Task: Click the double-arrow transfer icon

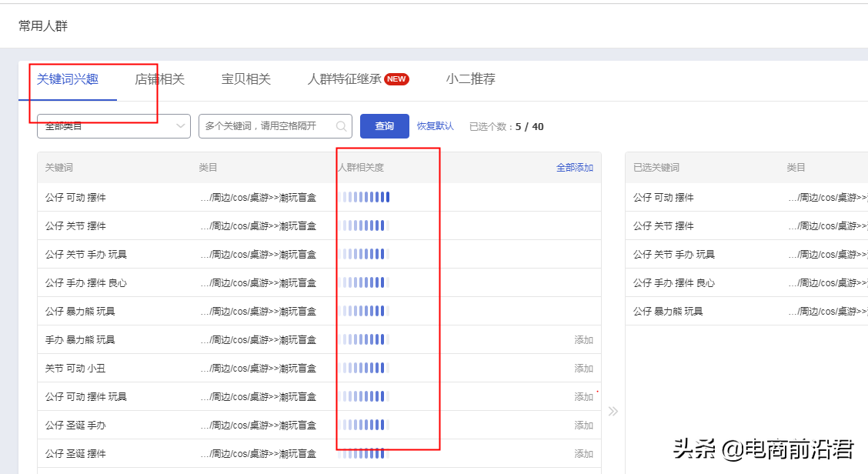Action: (x=613, y=411)
